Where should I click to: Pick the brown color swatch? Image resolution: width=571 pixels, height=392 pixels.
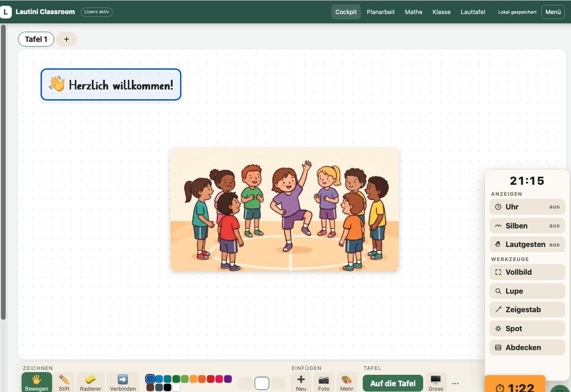150,388
